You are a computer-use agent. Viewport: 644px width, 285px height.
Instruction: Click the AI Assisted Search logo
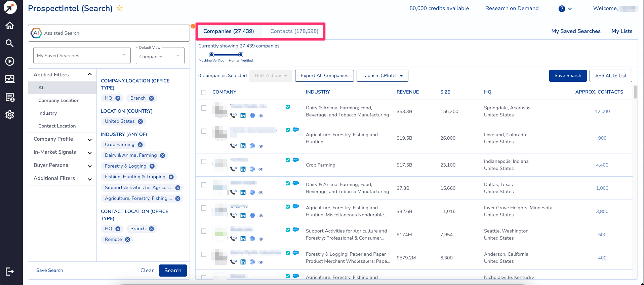coord(36,33)
